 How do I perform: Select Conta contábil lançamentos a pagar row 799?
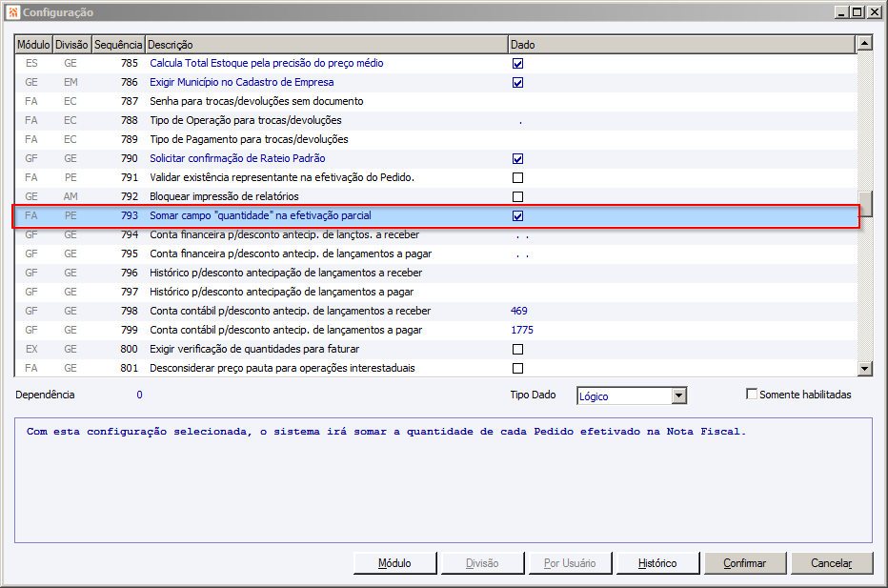pos(434,331)
